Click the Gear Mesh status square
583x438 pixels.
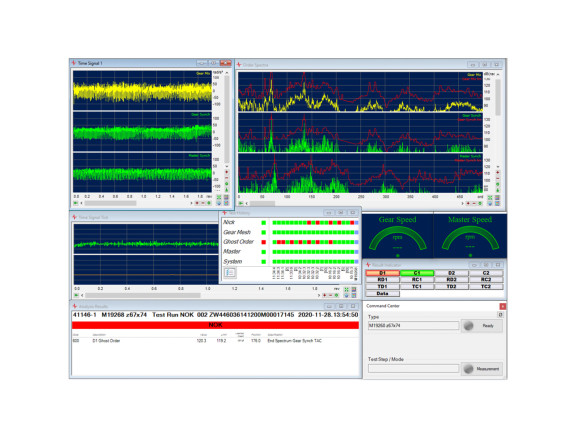click(x=264, y=232)
